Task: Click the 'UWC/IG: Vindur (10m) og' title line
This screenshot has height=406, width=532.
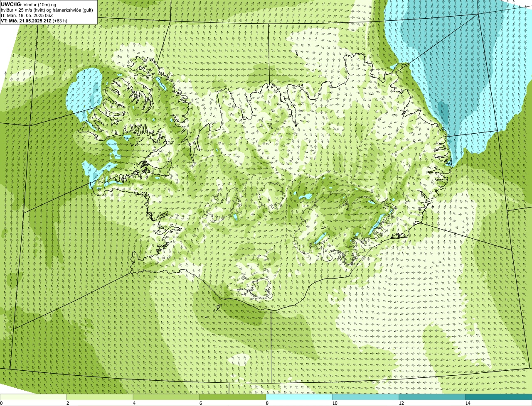Action: 29,4
